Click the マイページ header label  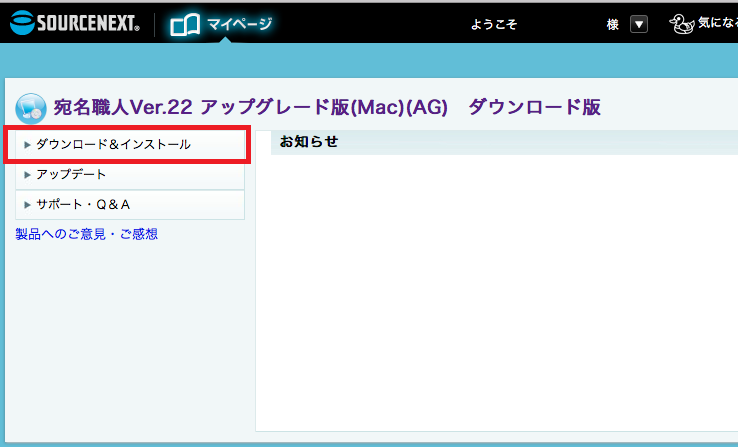click(240, 24)
